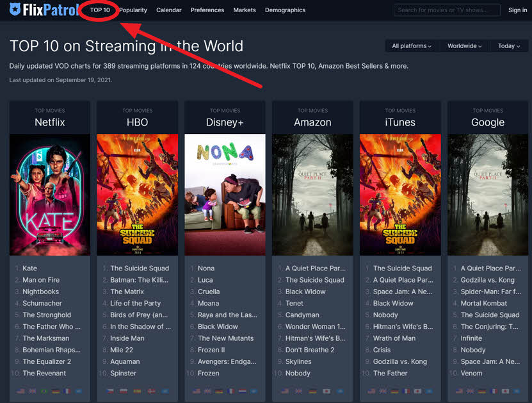Select the Czech flag under the HBO list
The height and width of the screenshot is (403, 532).
point(109,391)
